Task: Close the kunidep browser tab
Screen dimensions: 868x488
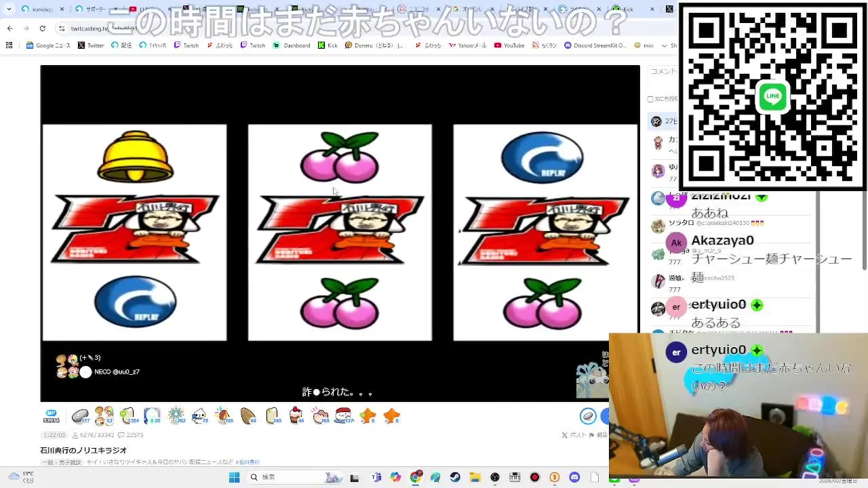Action: 62,9
